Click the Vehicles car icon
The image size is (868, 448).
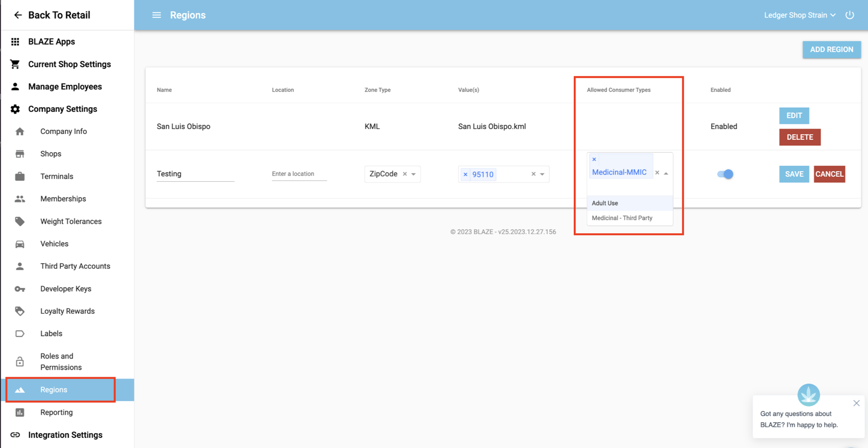[20, 244]
